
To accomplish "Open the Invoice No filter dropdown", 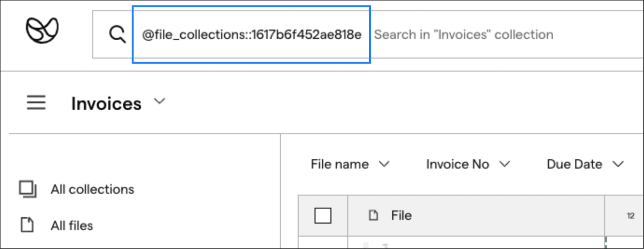I will (468, 164).
